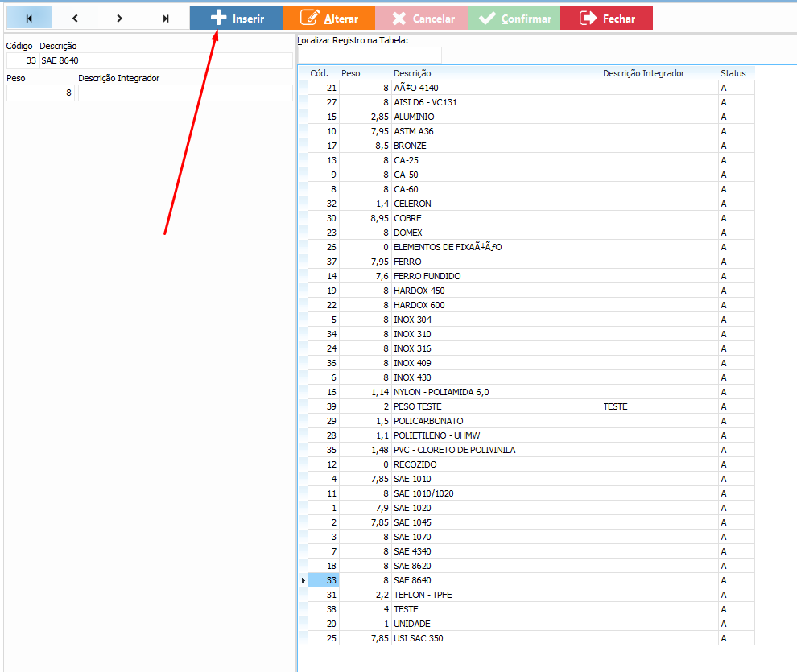797x672 pixels.
Task: Click the Peso input field
Action: pos(40,93)
